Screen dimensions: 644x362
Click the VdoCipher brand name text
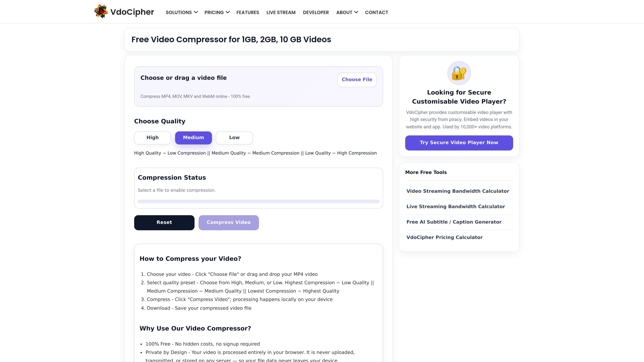coord(132,12)
